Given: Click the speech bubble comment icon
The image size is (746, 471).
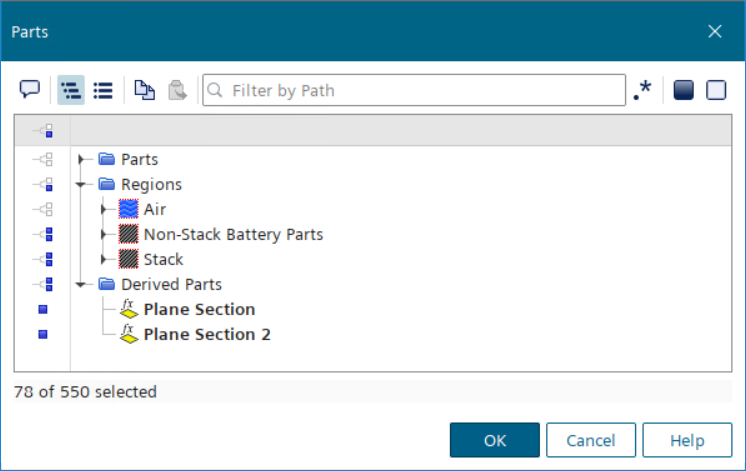Looking at the screenshot, I should 30,90.
